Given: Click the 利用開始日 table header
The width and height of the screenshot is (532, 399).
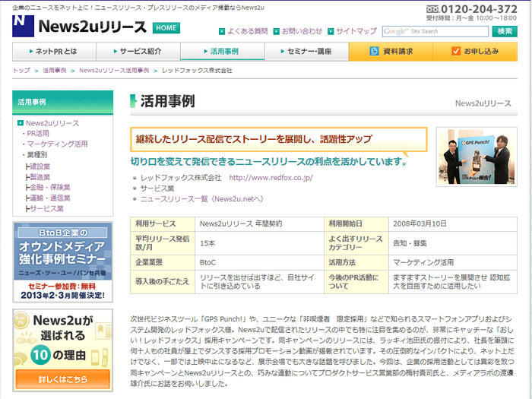Looking at the screenshot, I should [x=356, y=224].
